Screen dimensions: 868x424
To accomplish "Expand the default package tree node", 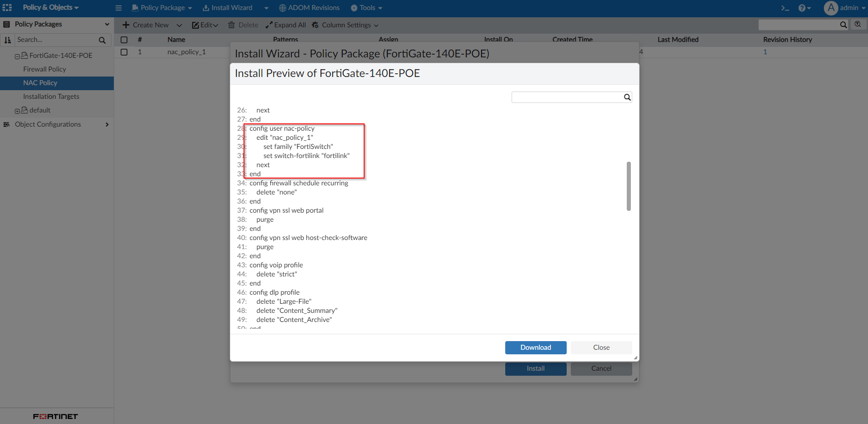I will click(x=17, y=111).
